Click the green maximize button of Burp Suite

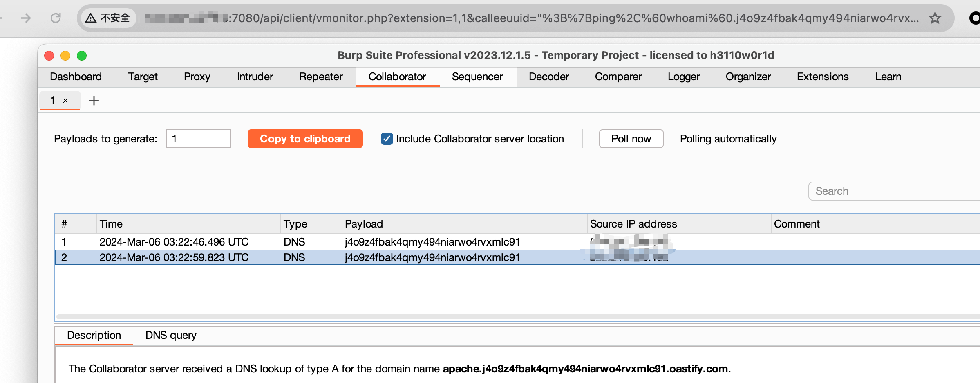click(x=82, y=56)
